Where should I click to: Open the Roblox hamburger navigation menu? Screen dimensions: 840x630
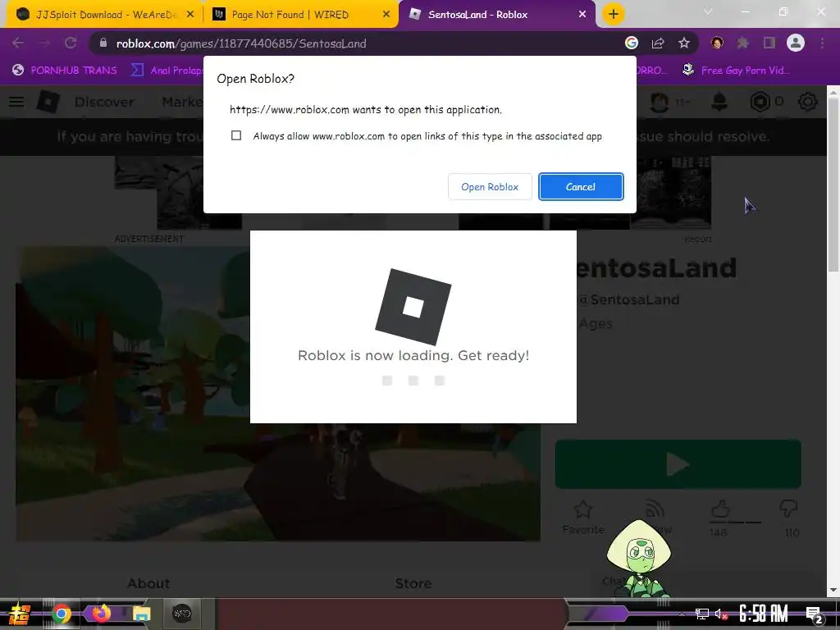16,101
